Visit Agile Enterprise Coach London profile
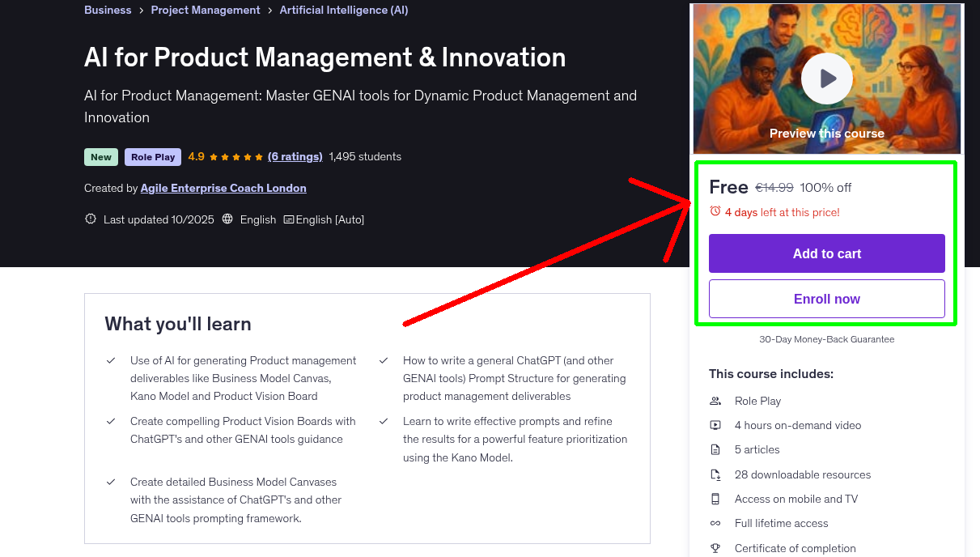 223,188
